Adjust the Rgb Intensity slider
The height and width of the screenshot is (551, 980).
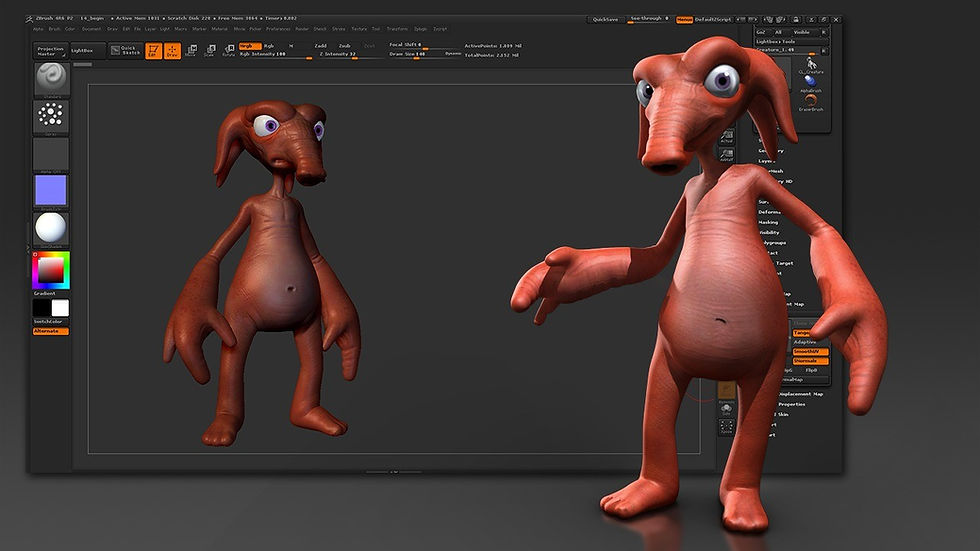(x=275, y=55)
